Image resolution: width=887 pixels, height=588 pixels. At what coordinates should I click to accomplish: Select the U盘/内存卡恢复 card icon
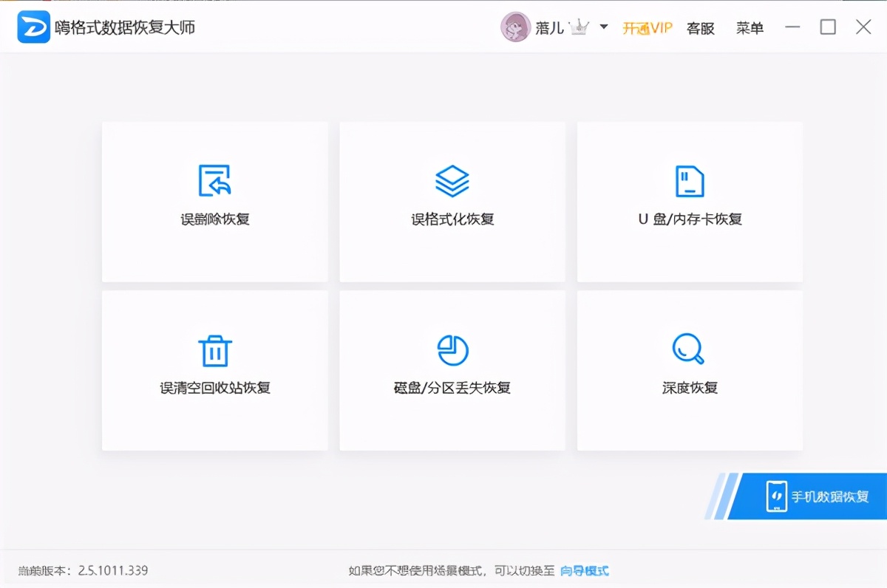[x=690, y=180]
